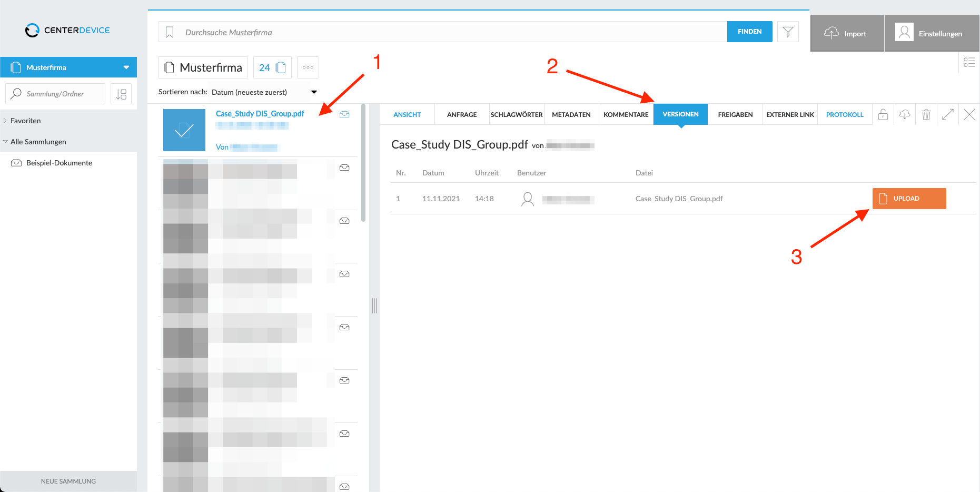This screenshot has height=492, width=980.
Task: Click the Uhrzeit column header
Action: [x=487, y=173]
